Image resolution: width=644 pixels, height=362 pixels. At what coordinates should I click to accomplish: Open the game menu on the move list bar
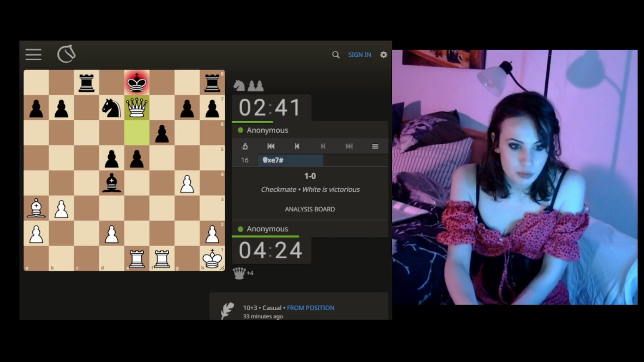[375, 146]
